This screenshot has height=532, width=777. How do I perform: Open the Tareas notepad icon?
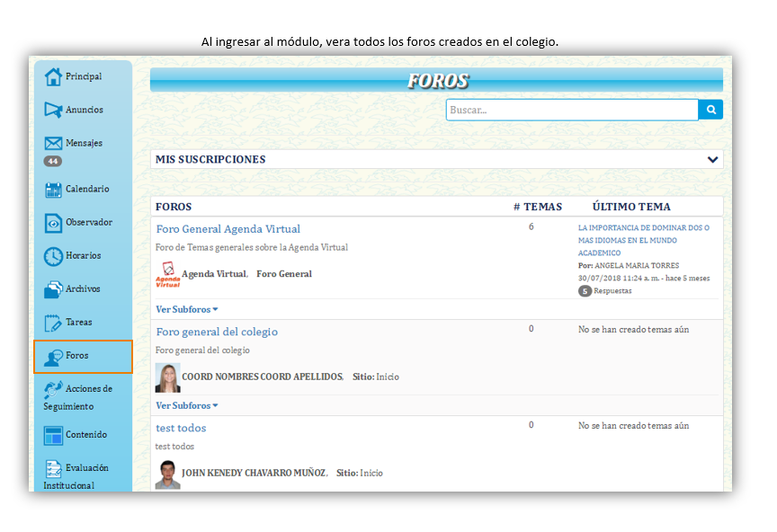coord(53,323)
